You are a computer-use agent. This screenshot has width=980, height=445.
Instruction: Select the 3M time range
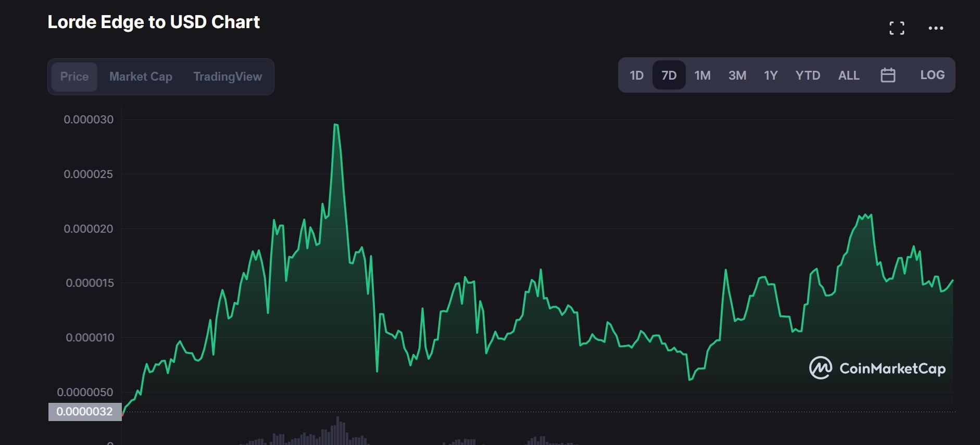737,75
